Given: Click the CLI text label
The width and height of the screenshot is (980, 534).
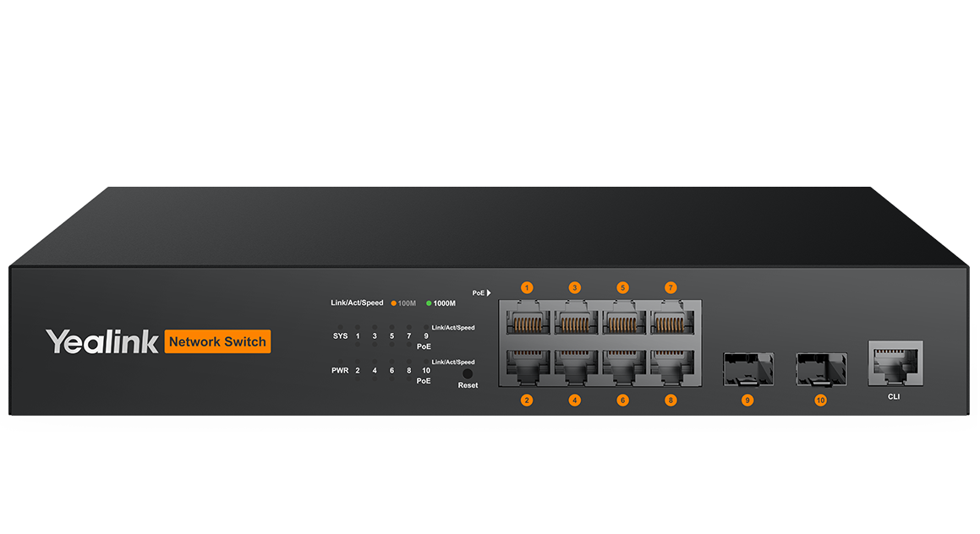Looking at the screenshot, I should click(x=894, y=396).
